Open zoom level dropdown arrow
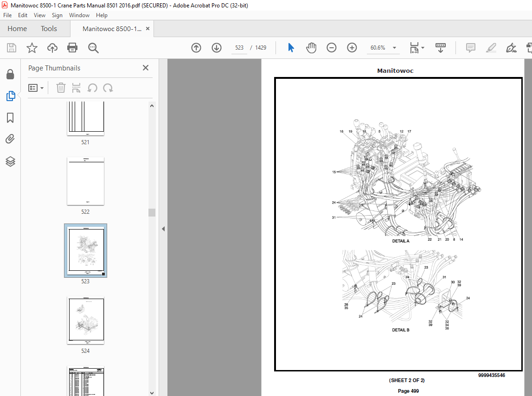This screenshot has width=532, height=396. [394, 48]
